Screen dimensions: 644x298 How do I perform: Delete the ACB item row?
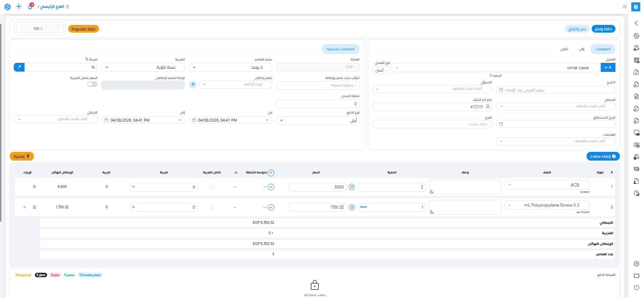[34, 187]
